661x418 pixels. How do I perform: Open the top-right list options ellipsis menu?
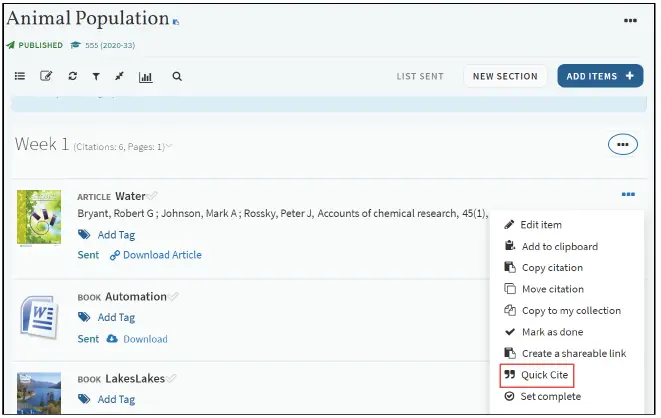tap(630, 20)
